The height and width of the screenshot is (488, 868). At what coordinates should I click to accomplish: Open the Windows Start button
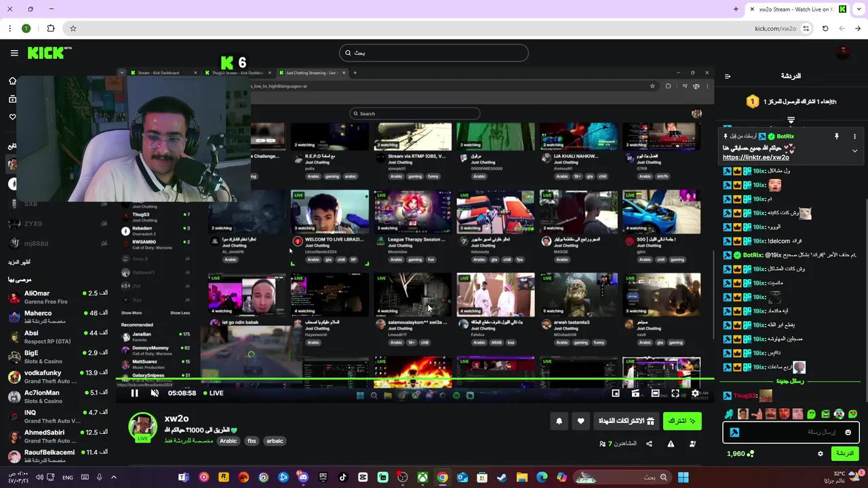click(683, 477)
